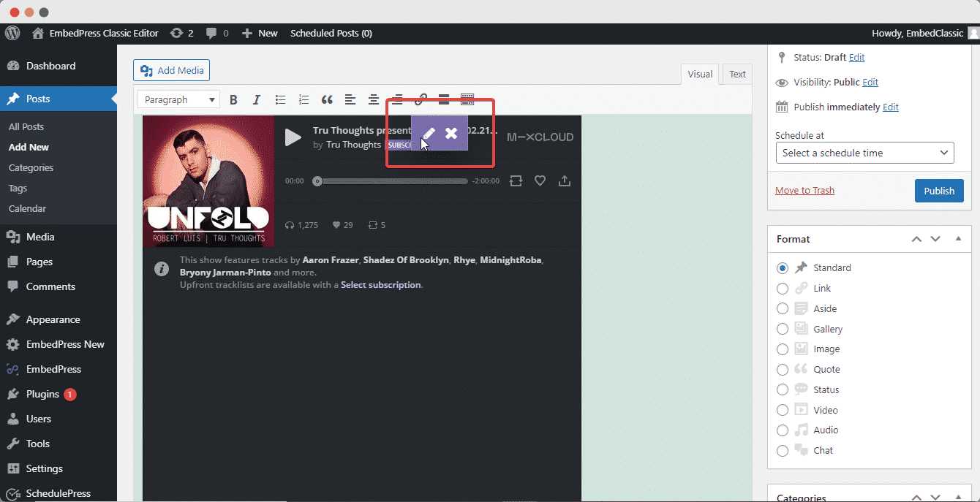Screen dimensions: 980x502
Task: Open the Select a schedule time dropdown
Action: coord(864,153)
